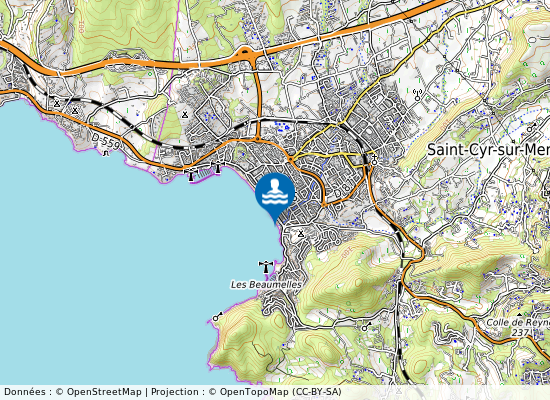Click the cave symbol below the D 559 label

pos(106,153)
